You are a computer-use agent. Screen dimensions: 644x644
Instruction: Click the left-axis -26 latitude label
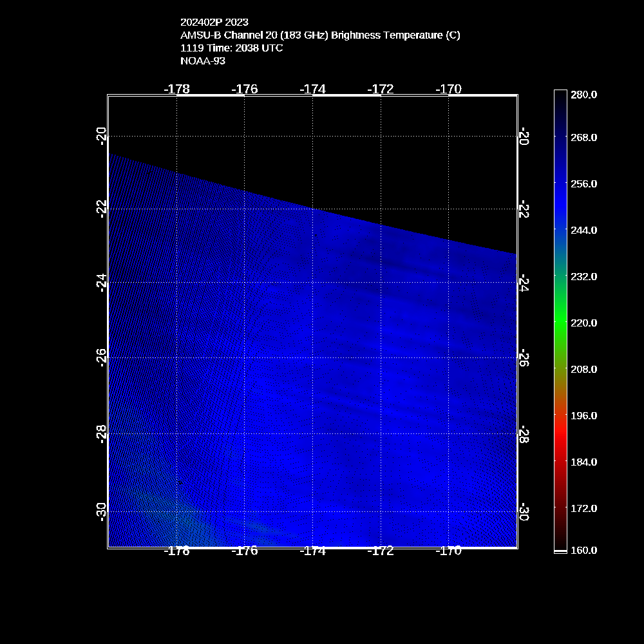(100, 357)
